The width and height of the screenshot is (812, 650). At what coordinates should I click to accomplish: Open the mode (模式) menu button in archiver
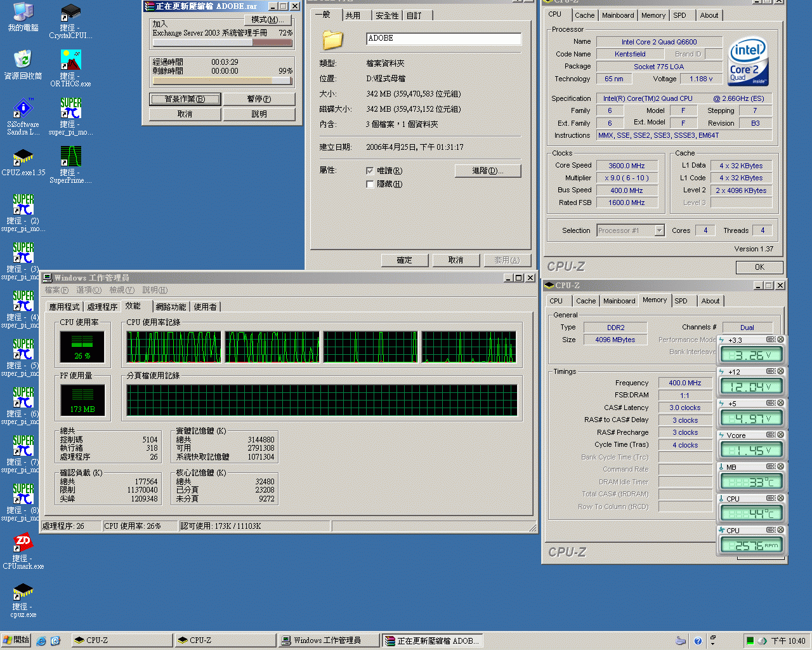[268, 20]
